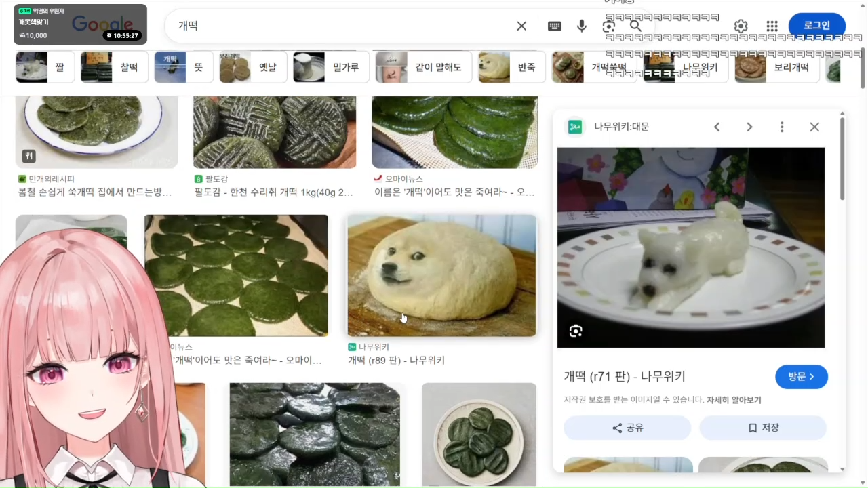Start voice search with the microphone icon
Screen dimensions: 868x488
582,26
